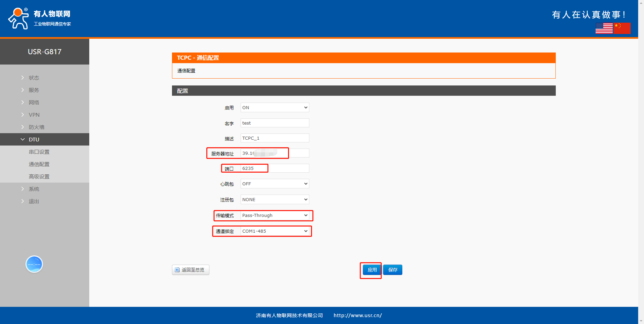This screenshot has width=644, height=324.
Task: Click the US flag language icon
Action: pyautogui.click(x=604, y=28)
